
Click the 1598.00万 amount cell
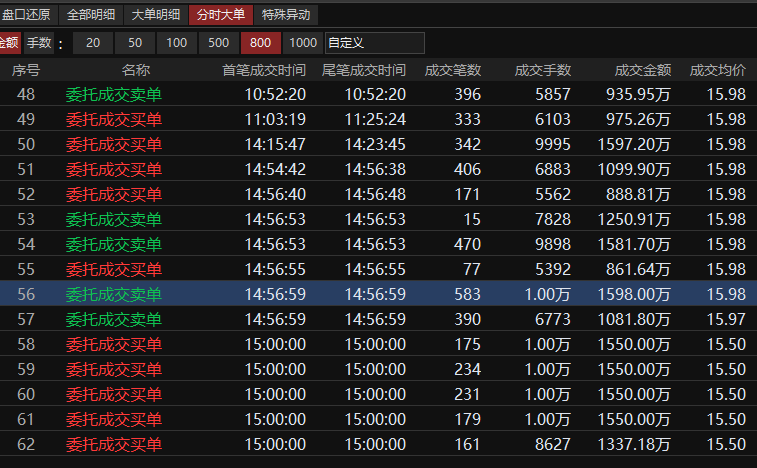click(x=634, y=295)
